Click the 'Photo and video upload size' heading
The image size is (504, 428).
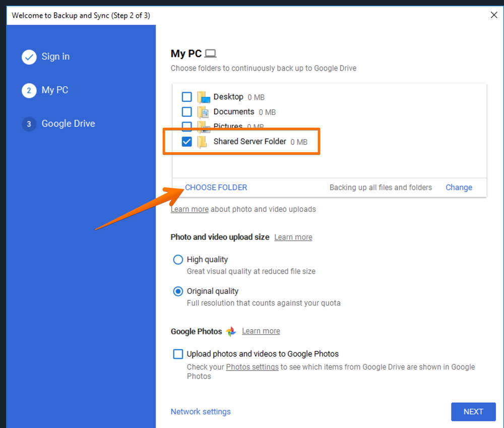(x=220, y=237)
